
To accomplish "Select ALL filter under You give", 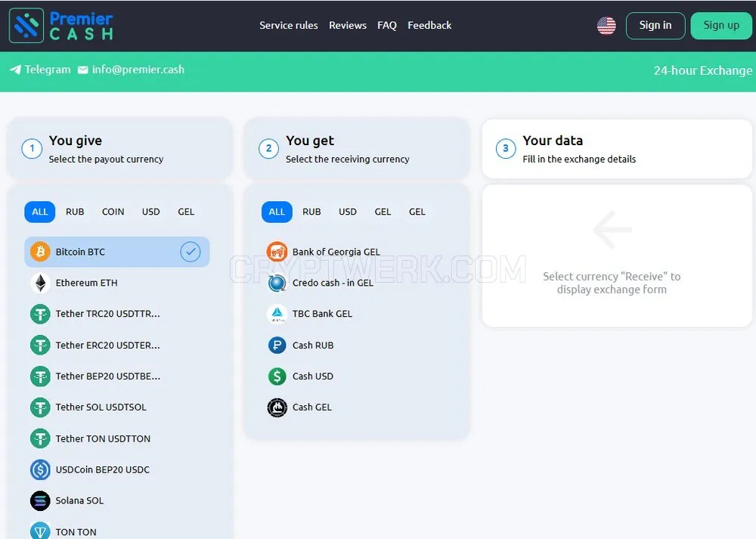I will pyautogui.click(x=39, y=212).
